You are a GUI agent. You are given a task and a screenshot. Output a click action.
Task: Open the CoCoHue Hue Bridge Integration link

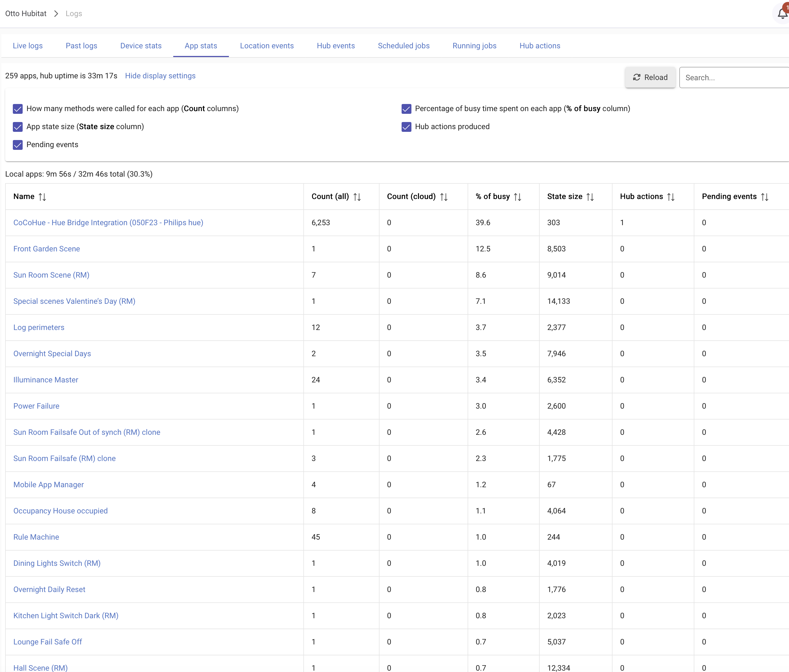108,222
